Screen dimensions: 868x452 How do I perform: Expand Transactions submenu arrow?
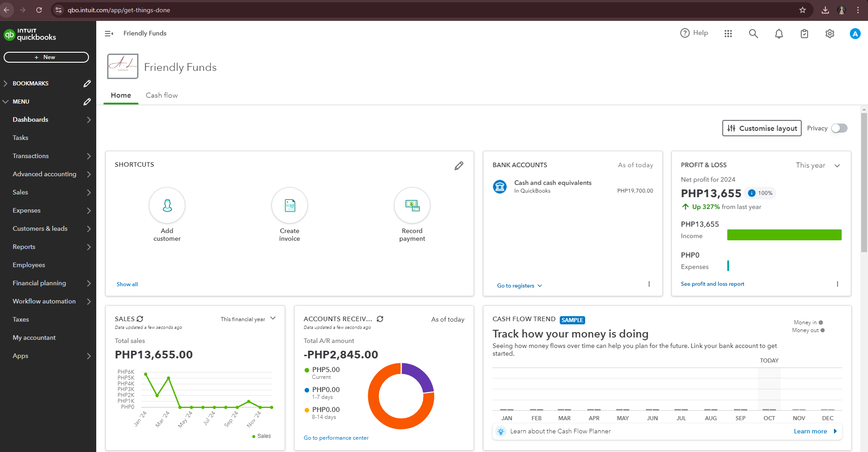89,156
